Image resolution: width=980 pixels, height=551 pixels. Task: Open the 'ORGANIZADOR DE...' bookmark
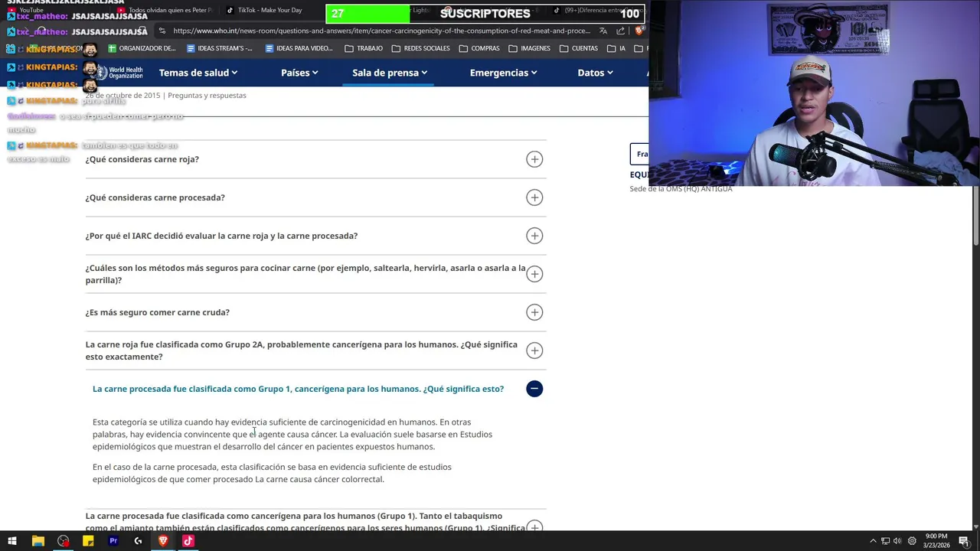[142, 48]
